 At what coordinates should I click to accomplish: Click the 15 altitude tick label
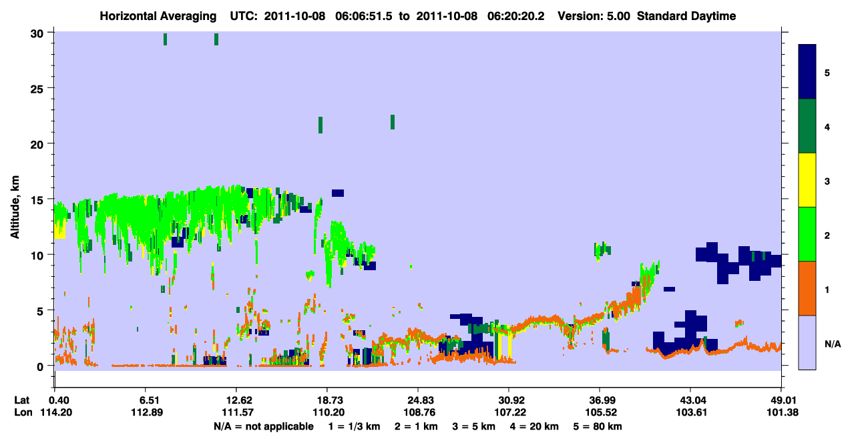(x=39, y=199)
